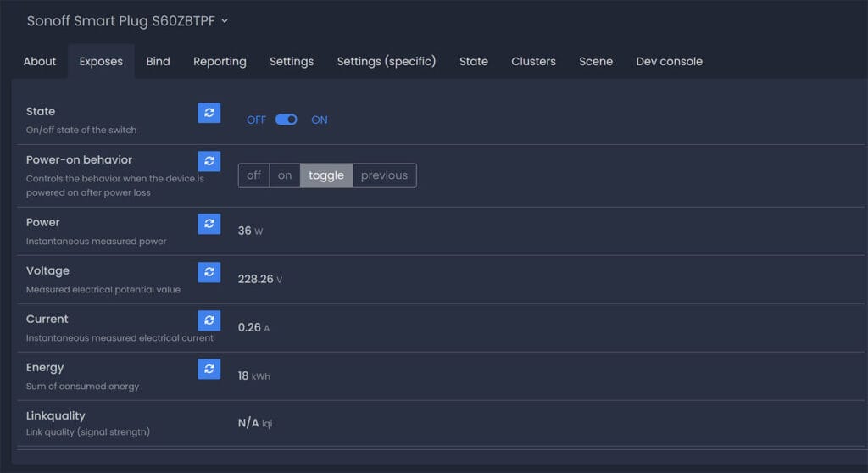
Task: Toggle the switch state slider
Action: pyautogui.click(x=287, y=120)
